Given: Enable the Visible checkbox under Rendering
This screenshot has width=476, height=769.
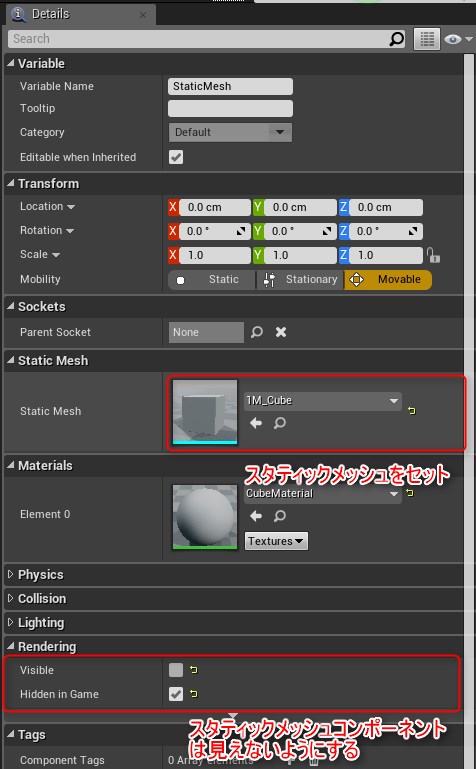Looking at the screenshot, I should pos(175,669).
